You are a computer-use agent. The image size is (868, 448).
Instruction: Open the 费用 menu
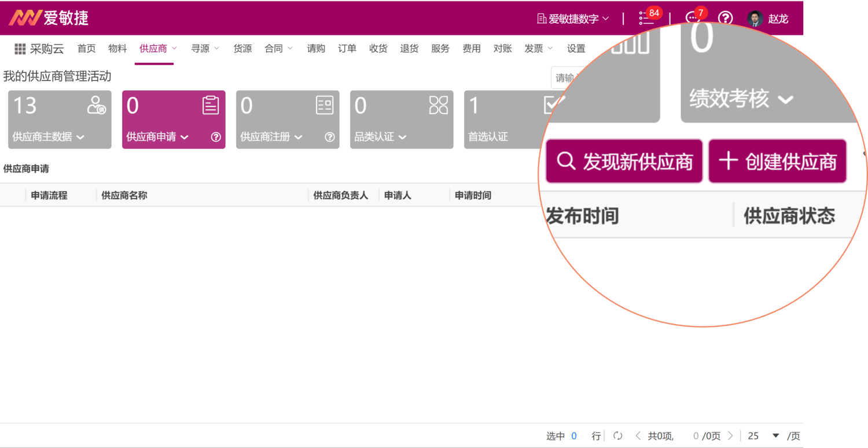(472, 49)
